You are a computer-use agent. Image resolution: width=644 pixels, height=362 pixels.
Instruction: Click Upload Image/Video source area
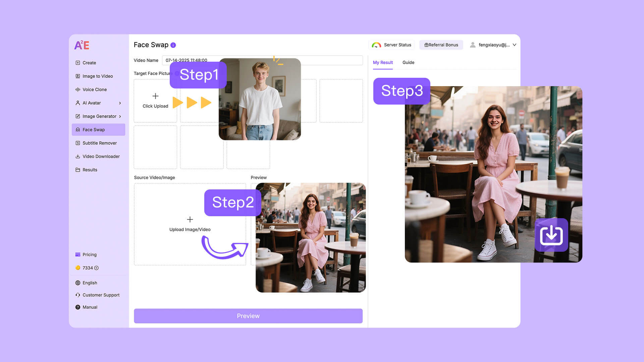[x=190, y=224]
